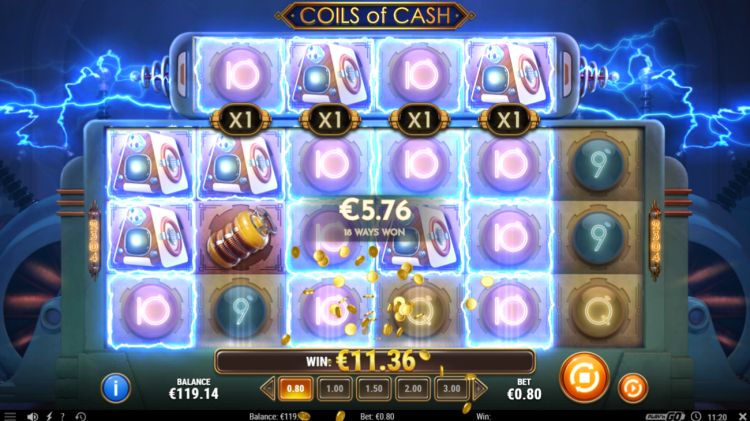Open help question mark icon
750x421 pixels.
point(63,417)
